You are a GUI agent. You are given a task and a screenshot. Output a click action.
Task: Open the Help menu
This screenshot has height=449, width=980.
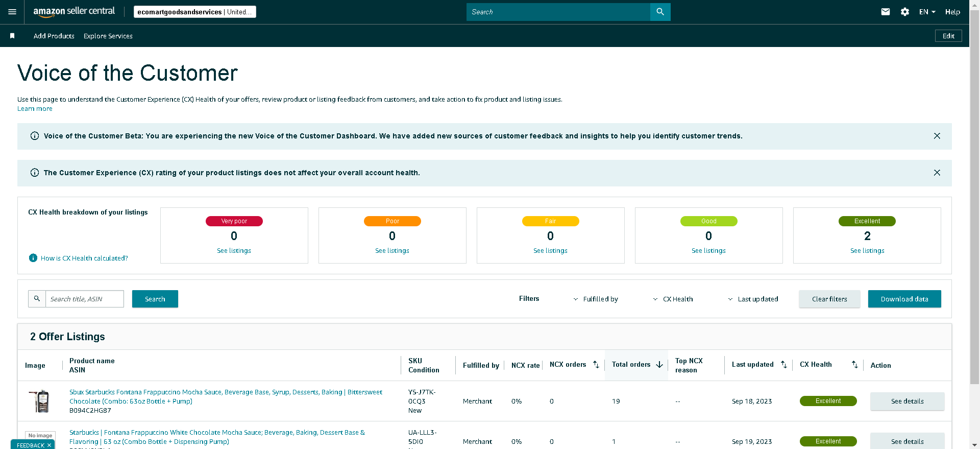952,12
